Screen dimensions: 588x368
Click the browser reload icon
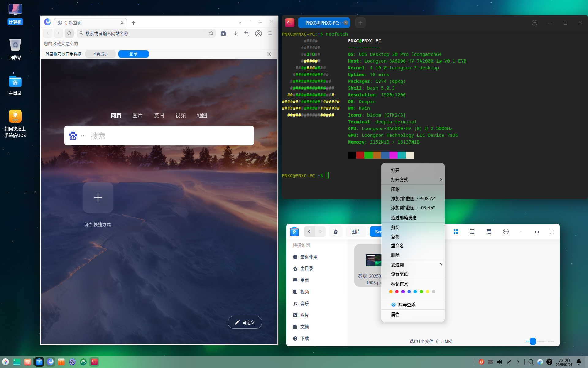point(69,33)
